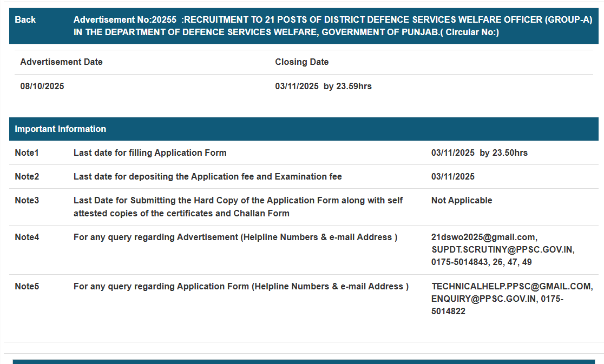
Task: Click the Closing Date column header
Action: pos(301,62)
